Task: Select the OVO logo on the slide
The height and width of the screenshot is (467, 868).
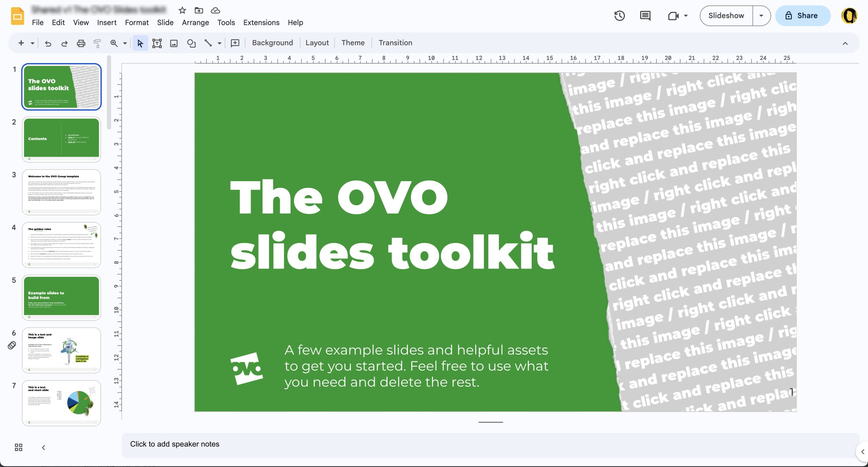Action: [246, 369]
